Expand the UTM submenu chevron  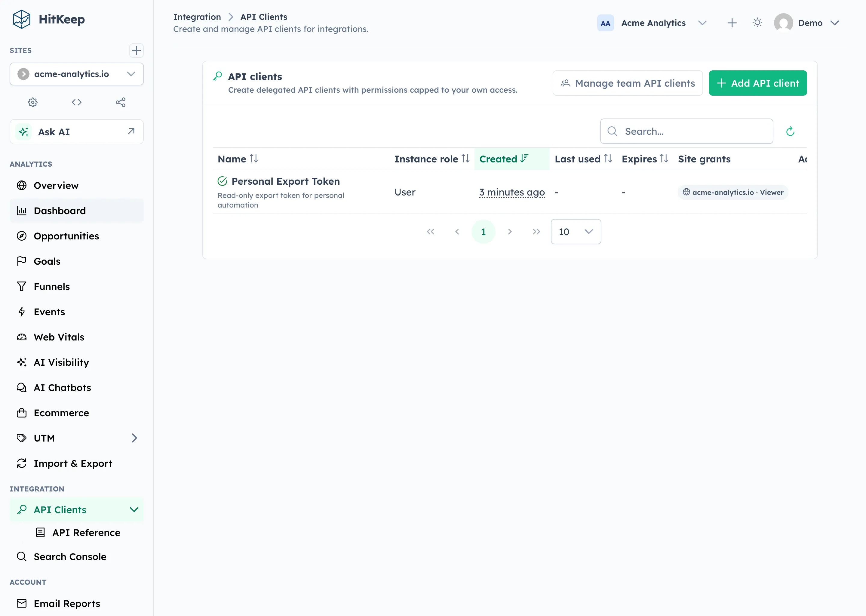click(x=134, y=438)
